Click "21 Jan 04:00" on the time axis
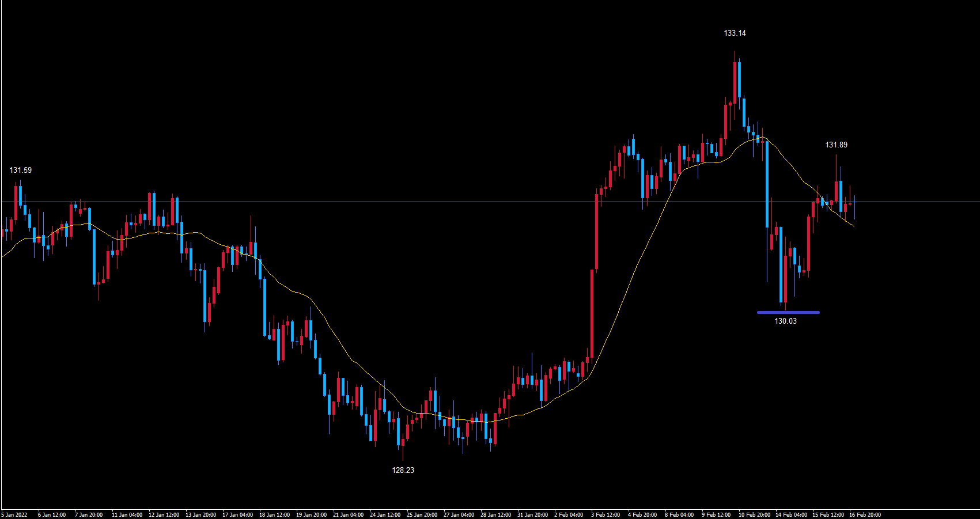The width and height of the screenshot is (980, 519). (348, 514)
